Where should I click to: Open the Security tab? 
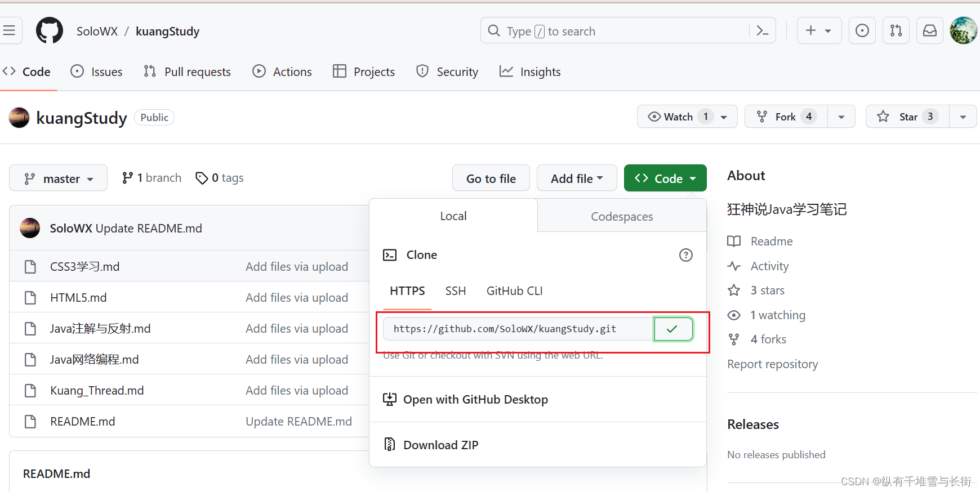(x=447, y=72)
